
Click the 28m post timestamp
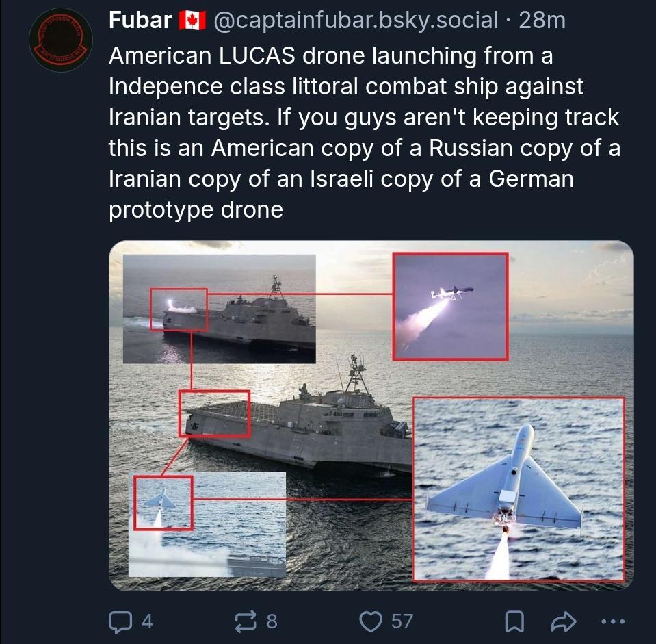[542, 21]
